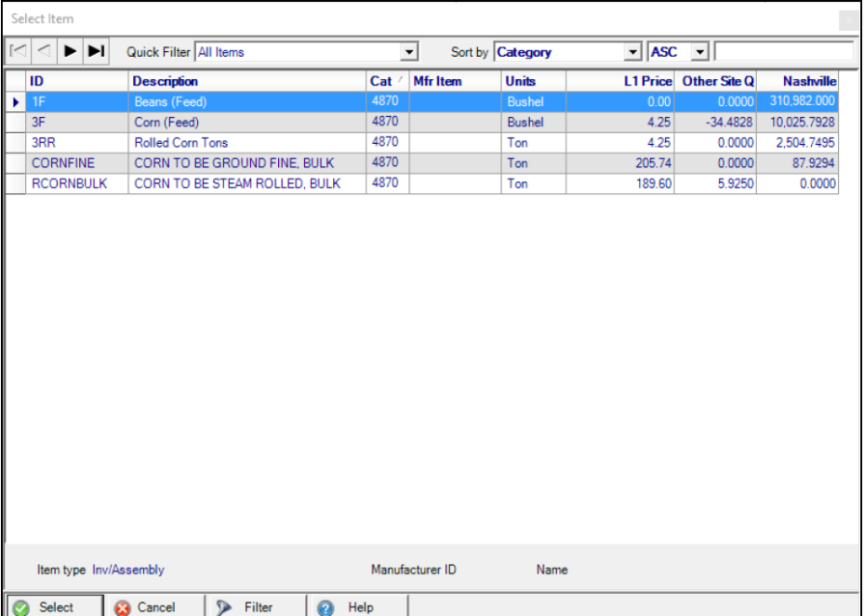Screen dimensions: 864x616
Task: Sort by the Description column header
Action: tap(165, 81)
